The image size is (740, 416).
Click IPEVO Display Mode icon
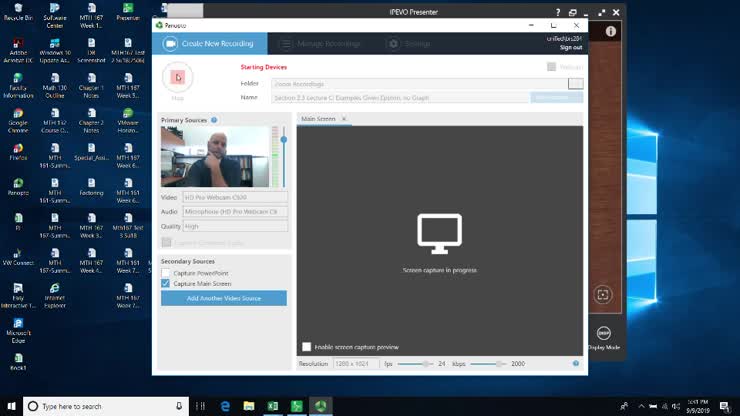(604, 333)
